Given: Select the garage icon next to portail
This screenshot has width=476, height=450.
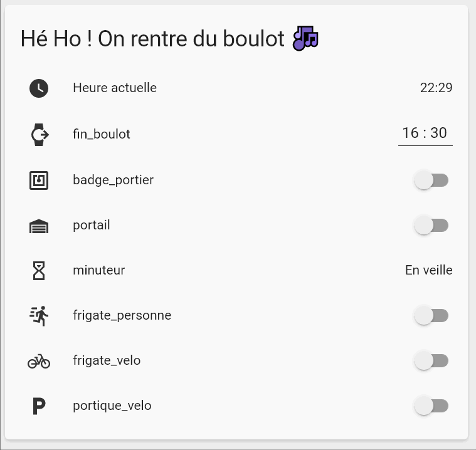Looking at the screenshot, I should [x=39, y=226].
